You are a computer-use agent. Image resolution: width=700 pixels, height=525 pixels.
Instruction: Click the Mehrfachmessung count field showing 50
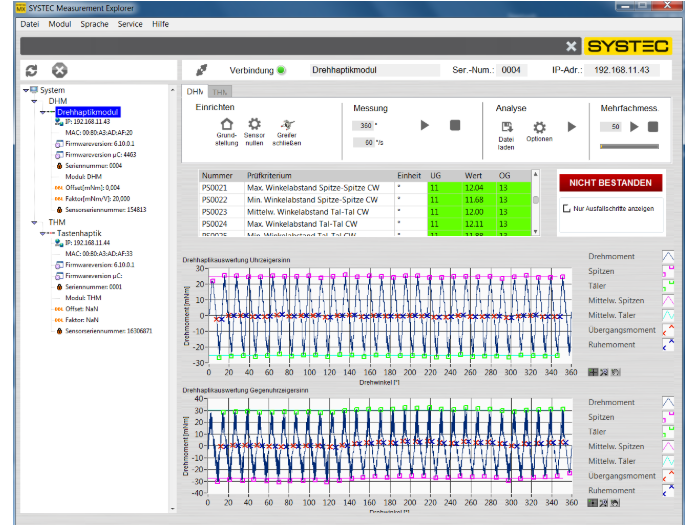[x=611, y=127]
